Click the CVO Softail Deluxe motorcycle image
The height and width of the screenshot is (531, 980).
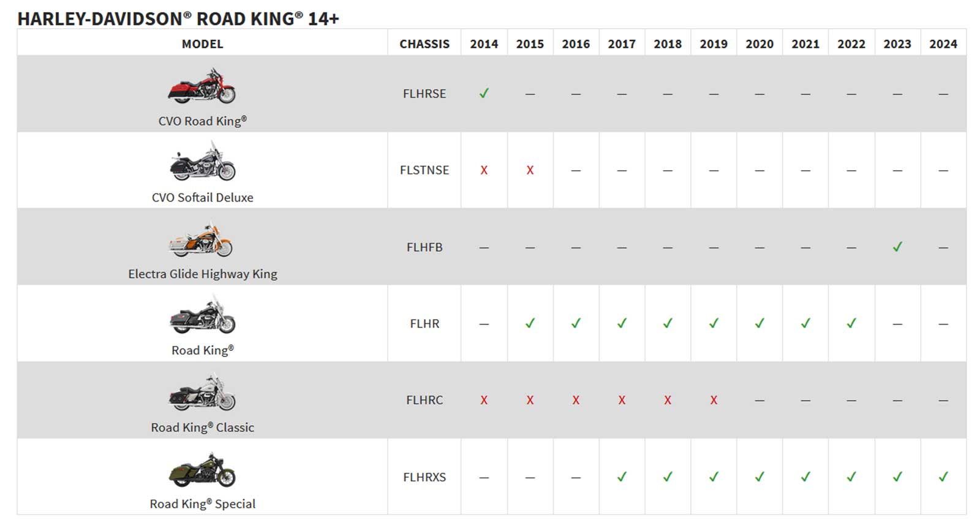(202, 162)
